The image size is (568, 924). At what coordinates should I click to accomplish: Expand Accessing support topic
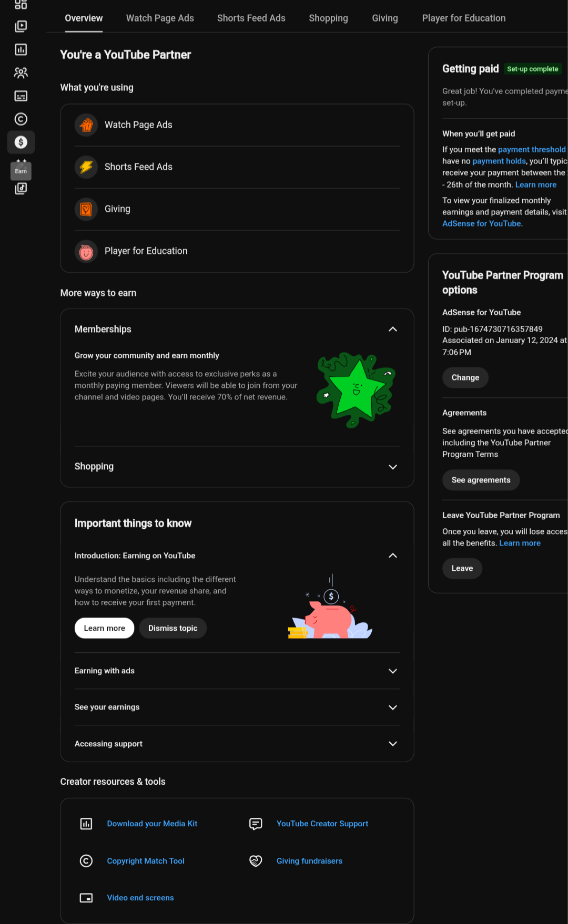(x=392, y=744)
